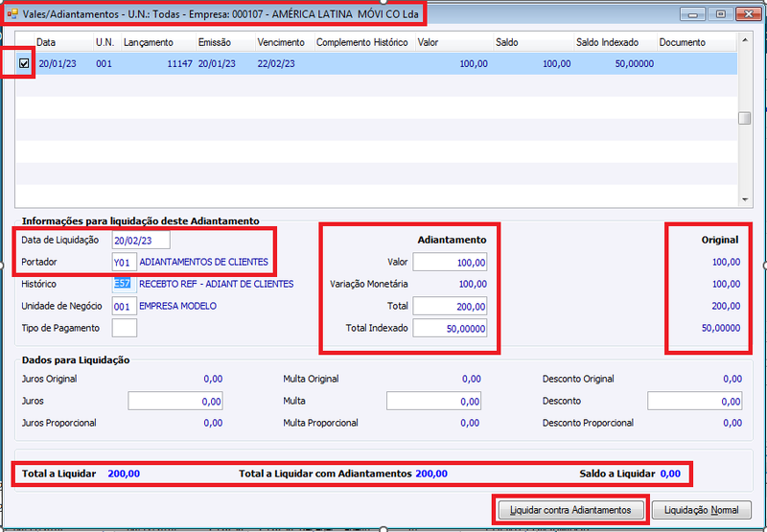Select the Histórico code field
This screenshot has width=767, height=532.
125,284
